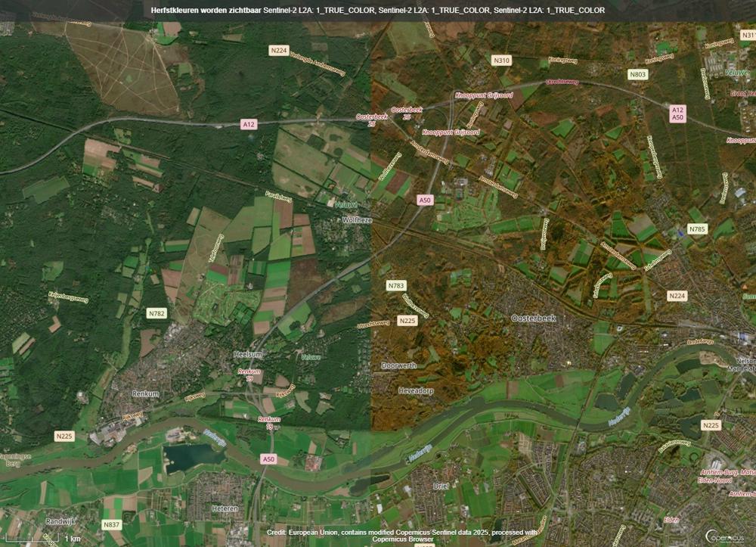Click the N783 road shield near Wolfheze
Screen dimensions: 756x547
coord(396,284)
